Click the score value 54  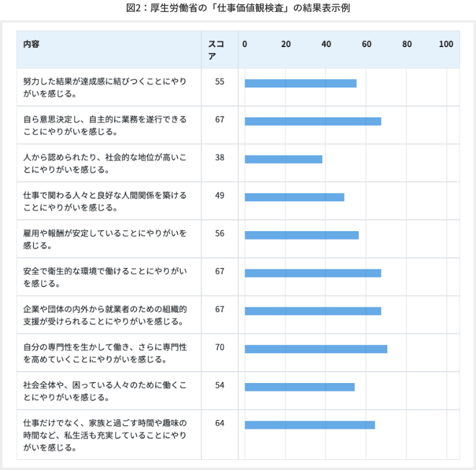(220, 386)
